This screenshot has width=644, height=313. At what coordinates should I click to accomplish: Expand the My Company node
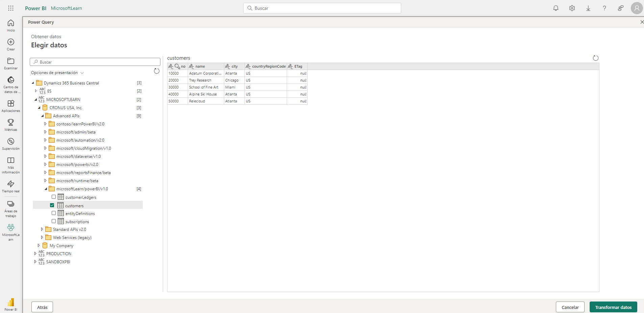tap(38, 245)
